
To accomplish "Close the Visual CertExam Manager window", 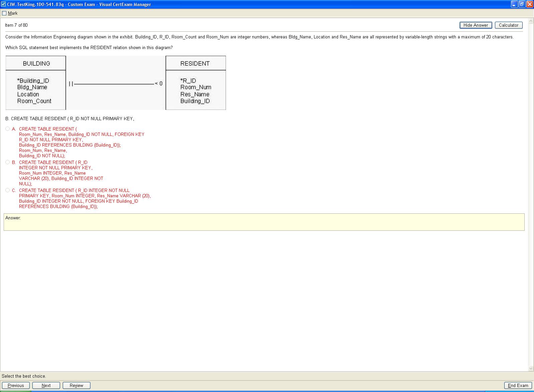I will pos(529,4).
